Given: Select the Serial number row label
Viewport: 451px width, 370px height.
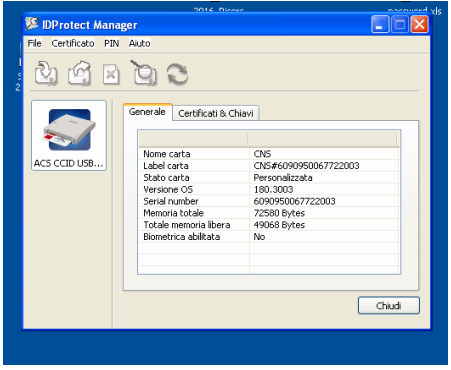Looking at the screenshot, I should 171,201.
